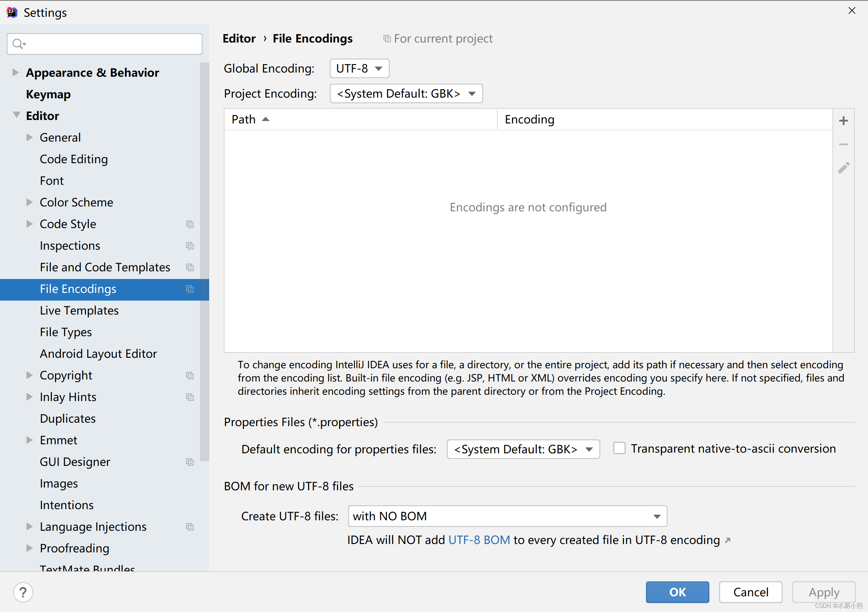Select Global Encoding UTF-8 dropdown
The width and height of the screenshot is (868, 612).
click(x=359, y=68)
